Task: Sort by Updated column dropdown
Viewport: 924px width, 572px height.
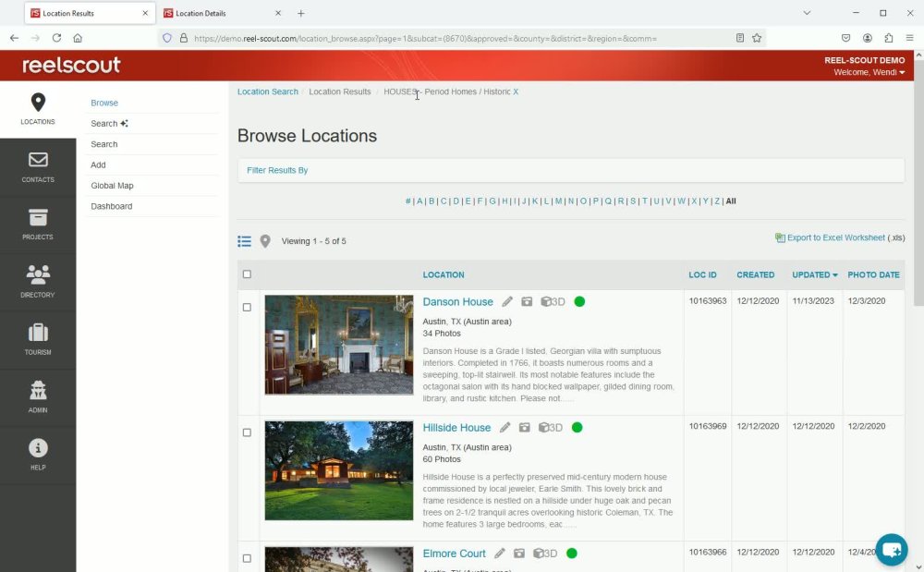Action: 814,274
